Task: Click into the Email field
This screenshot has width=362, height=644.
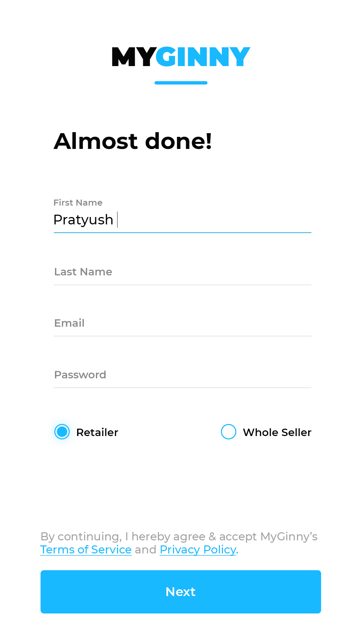Action: (182, 323)
